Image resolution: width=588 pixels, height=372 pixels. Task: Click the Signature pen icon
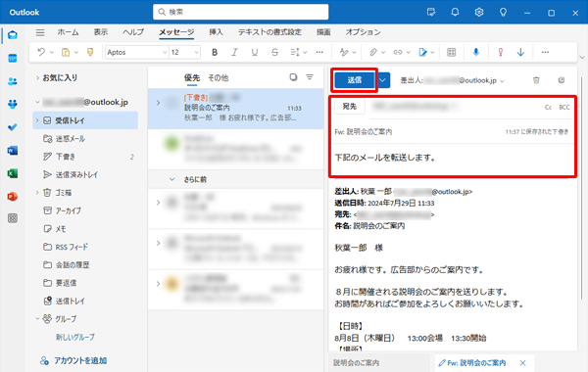422,52
